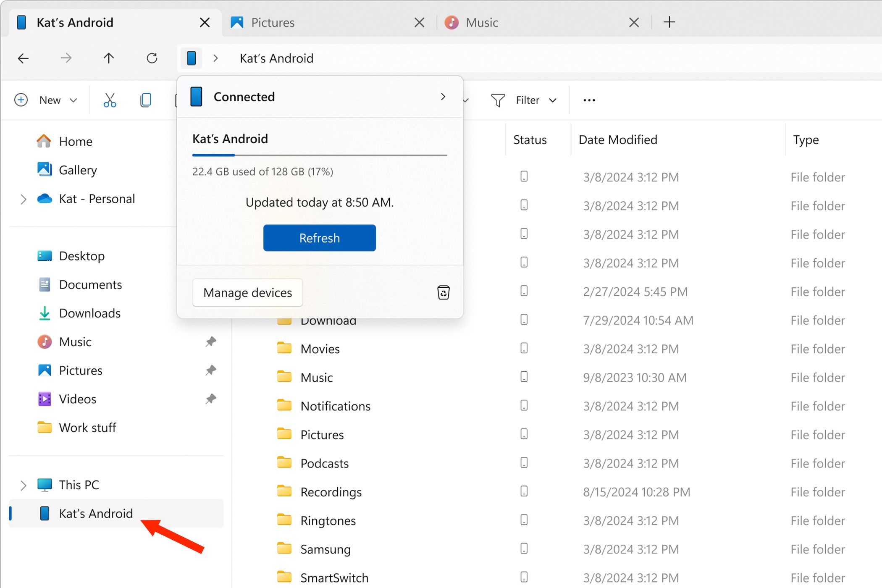Sort by the Status column header
The image size is (882, 588).
tap(530, 139)
